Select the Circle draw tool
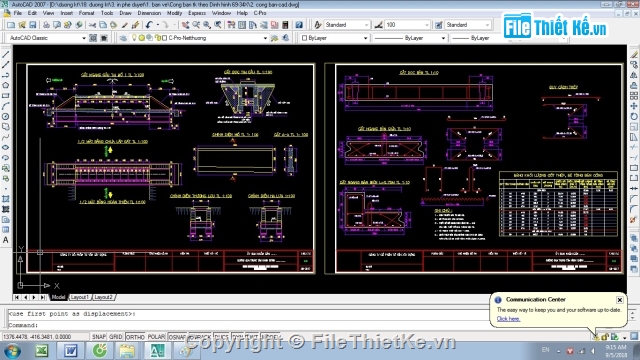 click(6, 116)
